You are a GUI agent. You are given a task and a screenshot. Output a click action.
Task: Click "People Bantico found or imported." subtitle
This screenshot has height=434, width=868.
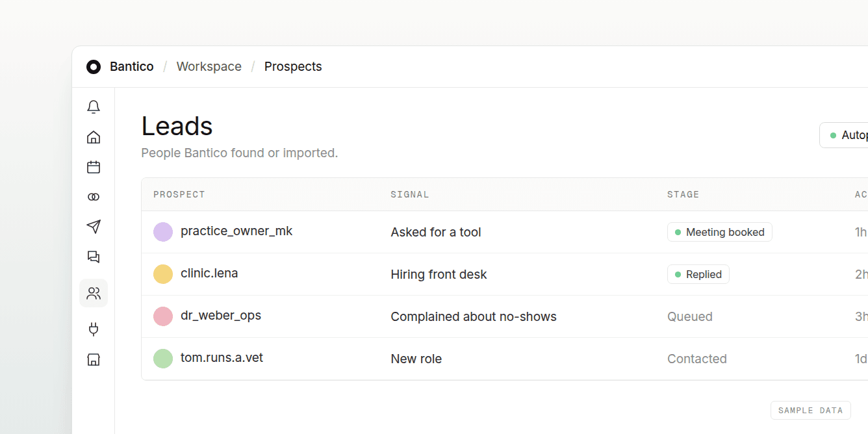[240, 153]
